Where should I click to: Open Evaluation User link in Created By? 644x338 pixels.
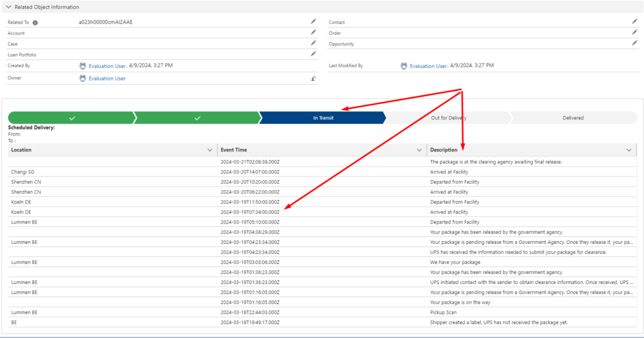(107, 65)
